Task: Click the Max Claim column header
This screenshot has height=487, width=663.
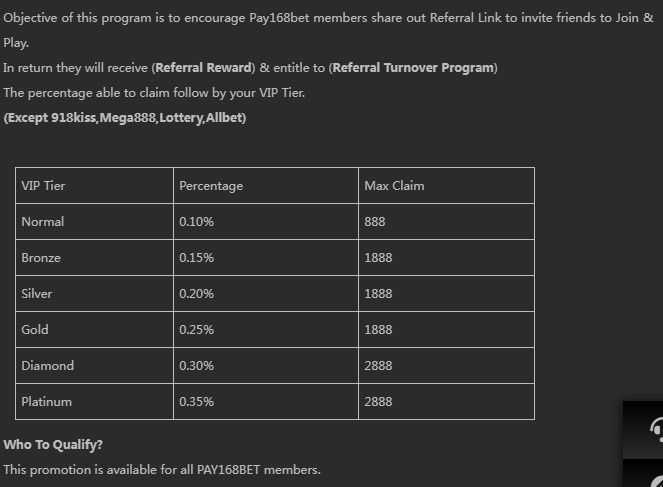Action: tap(394, 186)
